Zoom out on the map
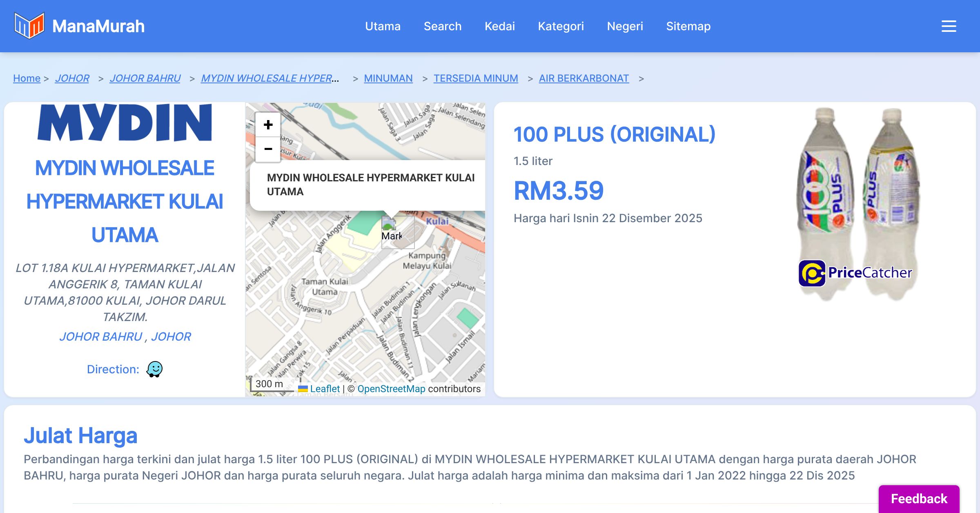This screenshot has width=980, height=513. pos(268,149)
